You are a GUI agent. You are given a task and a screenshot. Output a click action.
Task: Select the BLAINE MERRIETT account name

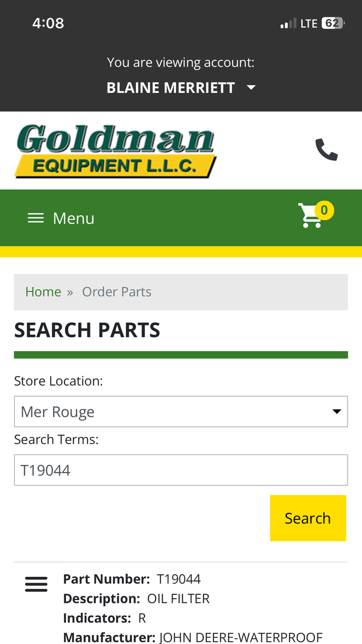(171, 88)
